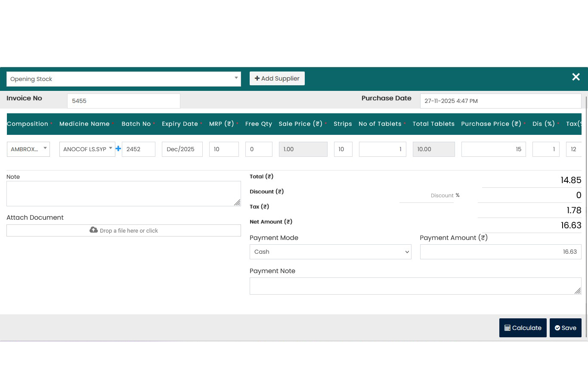Click the Payment Amount field
This screenshot has height=392, width=588.
click(500, 252)
